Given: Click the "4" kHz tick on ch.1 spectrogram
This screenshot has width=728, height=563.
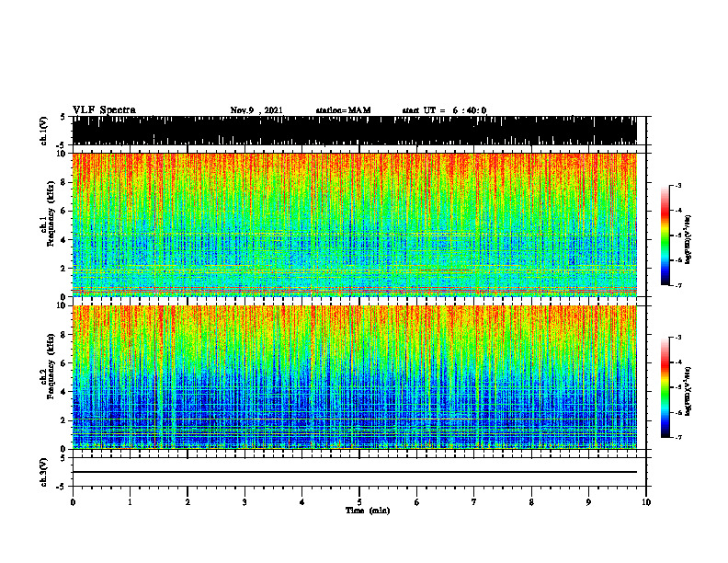Looking at the screenshot, I should [63, 240].
